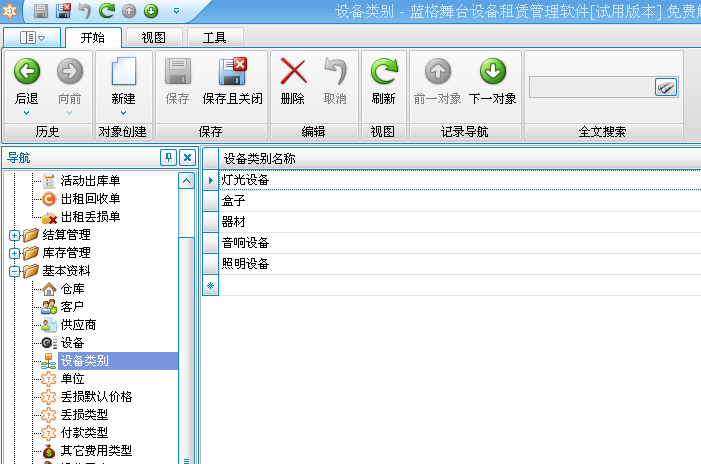
Task: Click the application logo icon
Action: (9, 11)
